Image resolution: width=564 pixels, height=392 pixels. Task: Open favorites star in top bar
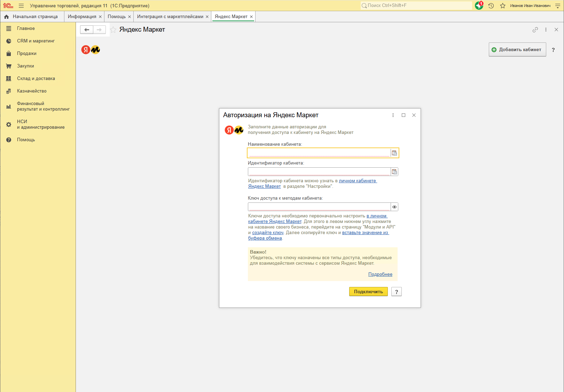[x=502, y=6]
